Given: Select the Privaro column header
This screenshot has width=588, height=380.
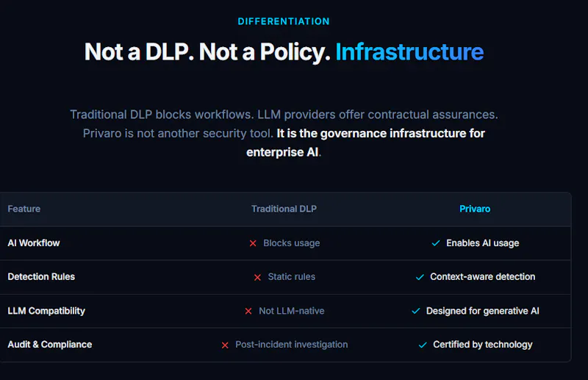Looking at the screenshot, I should (x=475, y=209).
